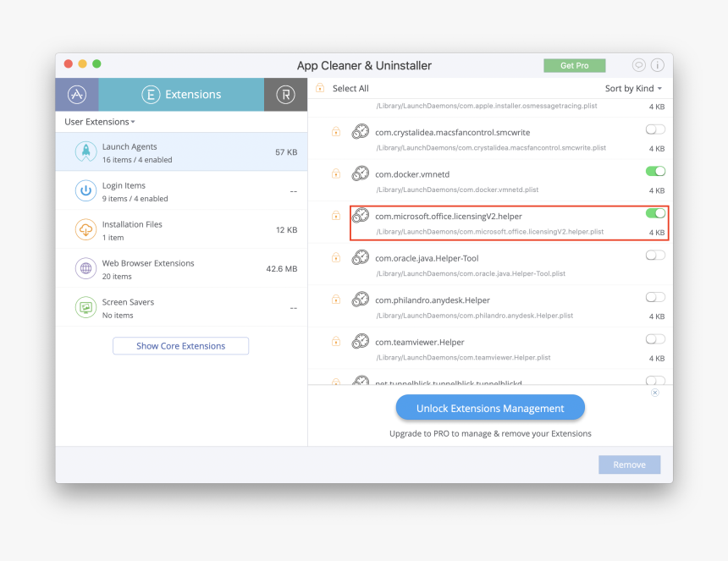The image size is (728, 561).
Task: Click lock icon for com.philandro.anydesk.Helper
Action: [x=336, y=300]
